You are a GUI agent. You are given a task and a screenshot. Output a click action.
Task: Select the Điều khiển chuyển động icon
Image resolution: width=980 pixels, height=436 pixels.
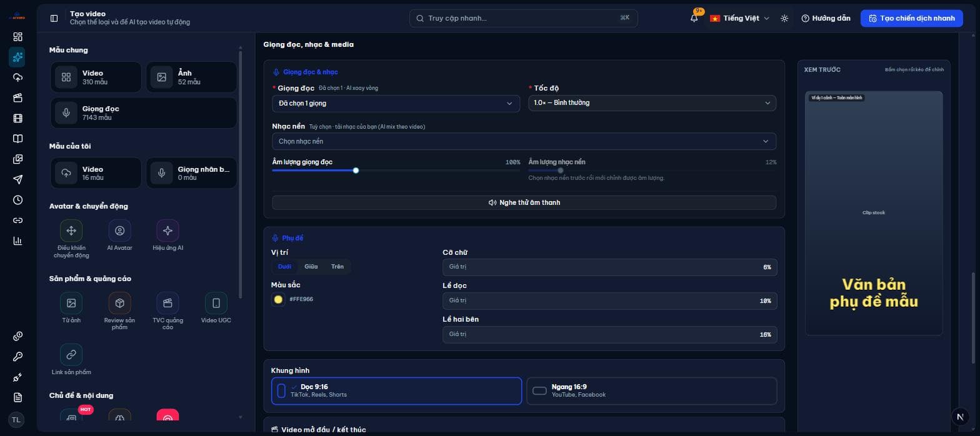[71, 230]
